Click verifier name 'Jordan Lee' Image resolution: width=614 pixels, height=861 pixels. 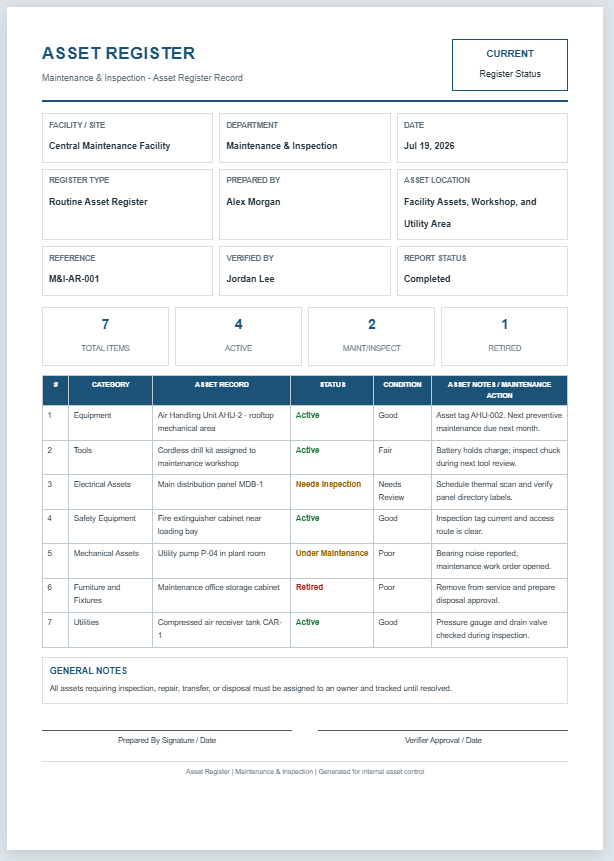[x=250, y=278]
